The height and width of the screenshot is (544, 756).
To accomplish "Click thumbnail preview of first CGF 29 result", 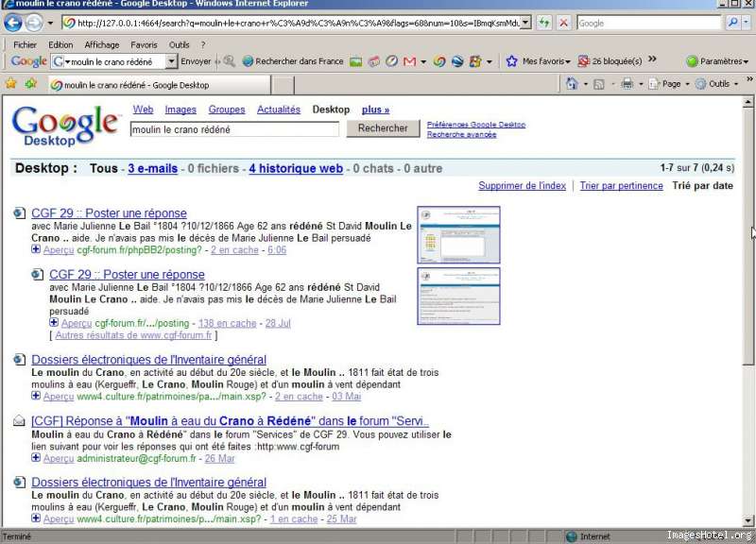I will (458, 234).
